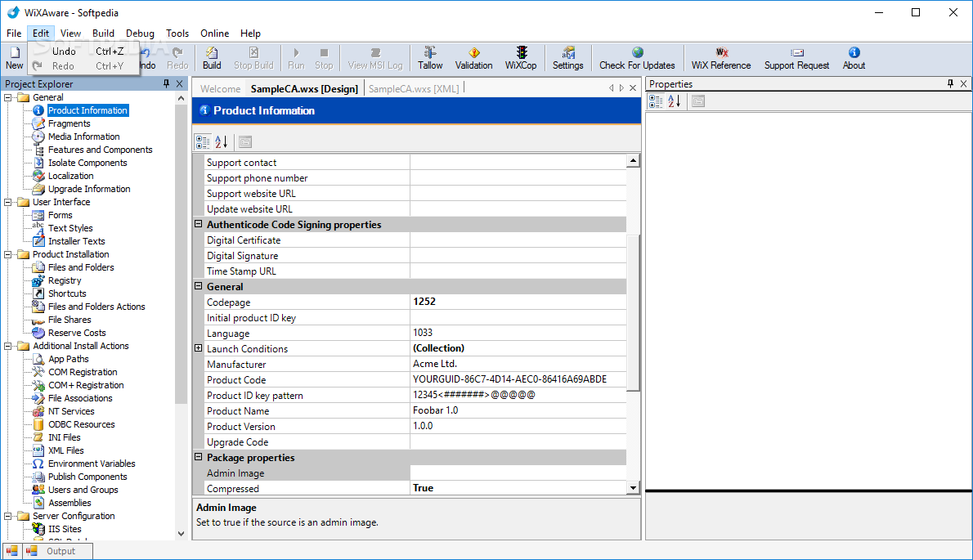Click the Product Version value field
The width and height of the screenshot is (973, 560).
coord(518,426)
